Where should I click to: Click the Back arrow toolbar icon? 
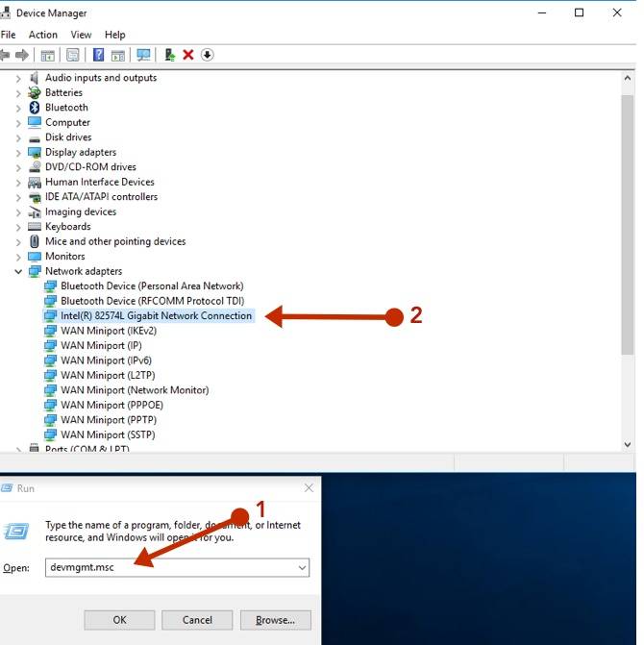[x=5, y=55]
